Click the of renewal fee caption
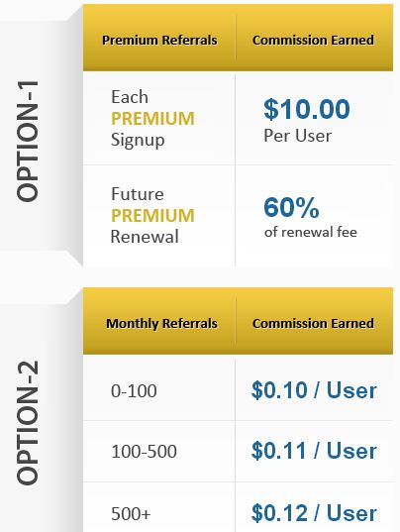Image resolution: width=400 pixels, height=532 pixels. click(x=311, y=232)
